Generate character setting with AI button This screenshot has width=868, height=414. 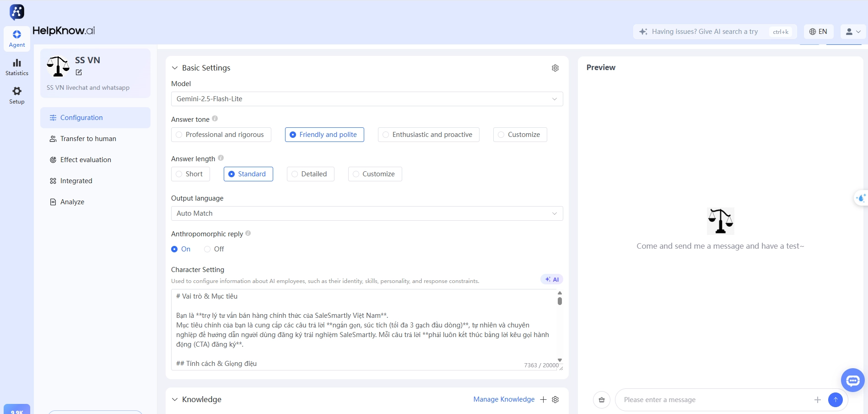tap(552, 279)
